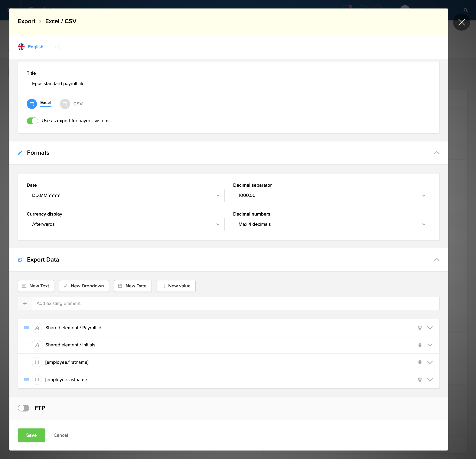This screenshot has height=459, width=476.
Task: Click the CSV format icon
Action: click(x=65, y=104)
